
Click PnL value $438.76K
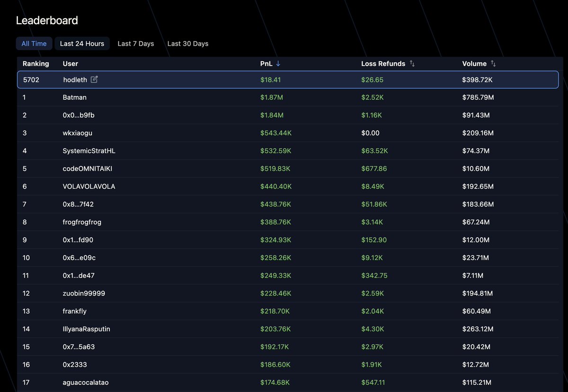[276, 204]
